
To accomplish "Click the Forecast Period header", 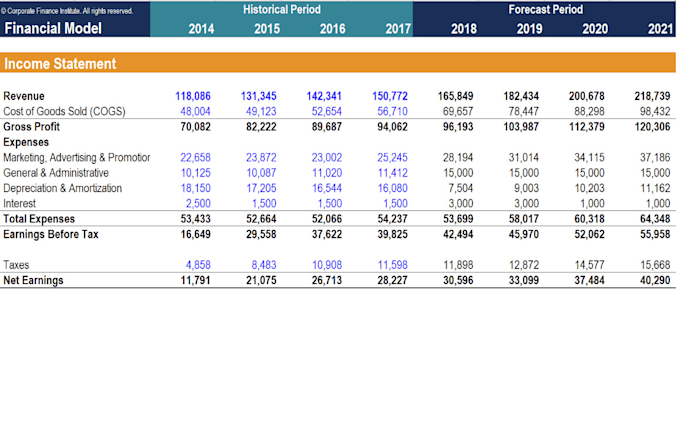I will [x=546, y=10].
